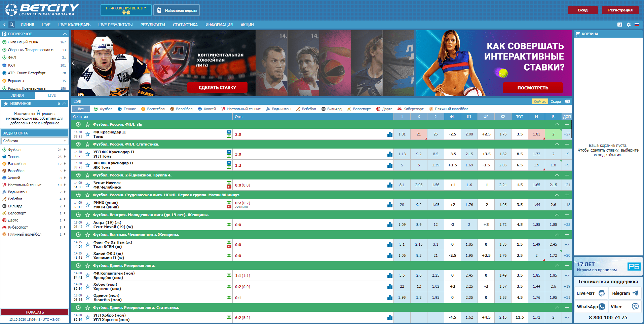The width and height of the screenshot is (644, 324).
Task: Open statistics chart for Оденсе (мол) match
Action: [390, 297]
